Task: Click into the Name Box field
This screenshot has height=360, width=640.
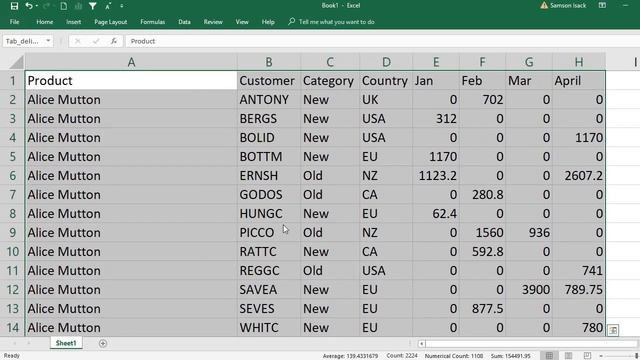Action: pyautogui.click(x=23, y=41)
